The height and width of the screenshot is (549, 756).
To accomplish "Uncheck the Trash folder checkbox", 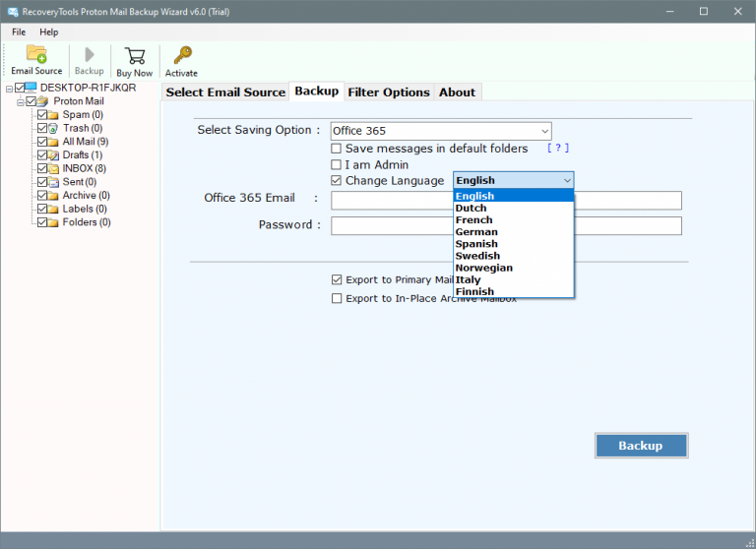I will coord(42,128).
